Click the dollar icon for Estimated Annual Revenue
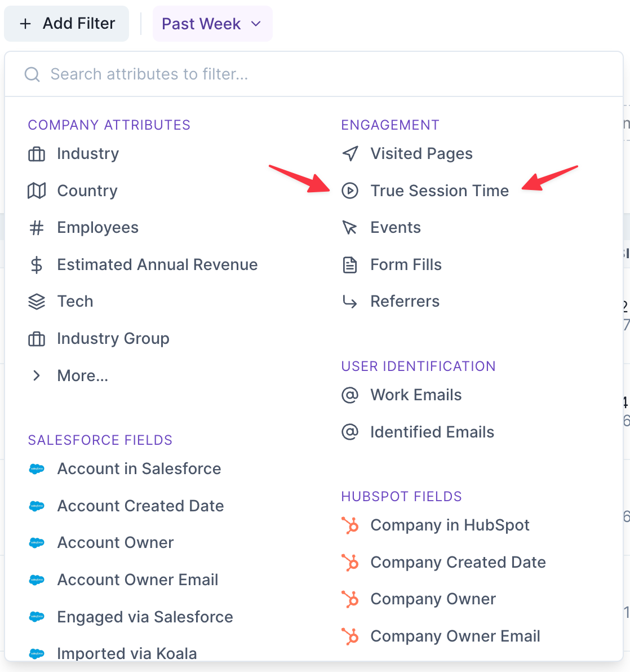The width and height of the screenshot is (630, 672). click(37, 265)
